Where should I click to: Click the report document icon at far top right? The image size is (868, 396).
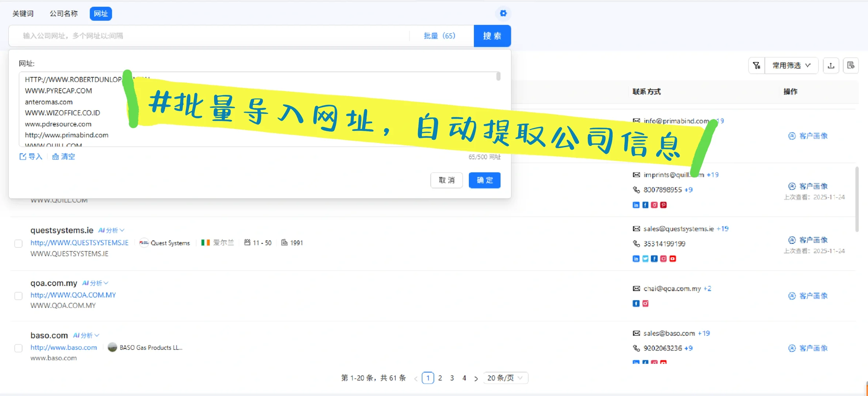(851, 65)
